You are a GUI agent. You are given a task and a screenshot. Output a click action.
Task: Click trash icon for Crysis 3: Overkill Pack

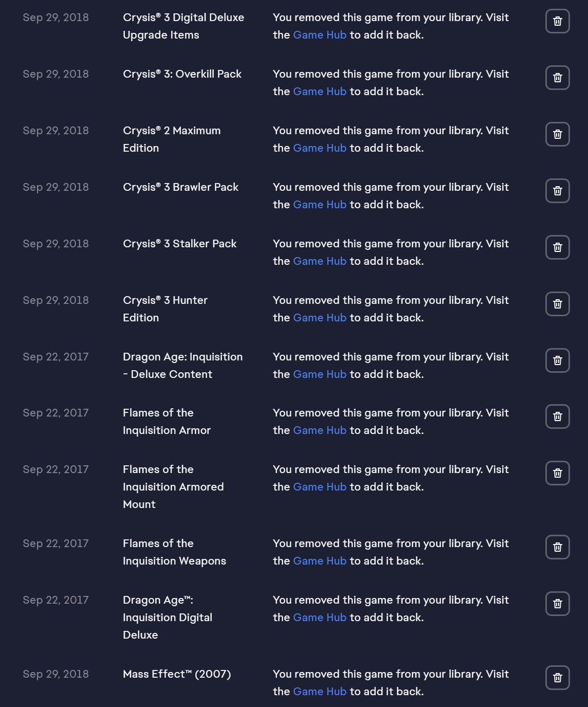[x=557, y=78]
